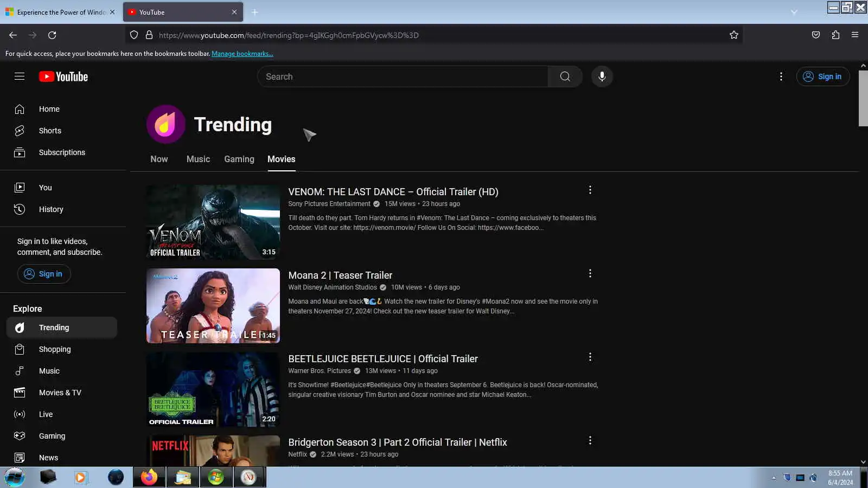868x488 pixels.
Task: Click the page vertical scrollbar thumb
Action: click(863, 98)
